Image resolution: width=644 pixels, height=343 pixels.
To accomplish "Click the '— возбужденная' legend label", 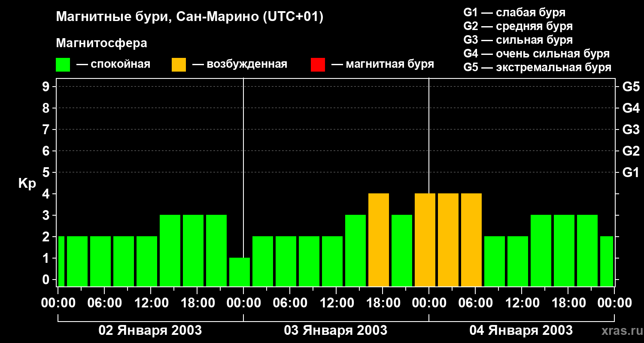I will [x=240, y=64].
